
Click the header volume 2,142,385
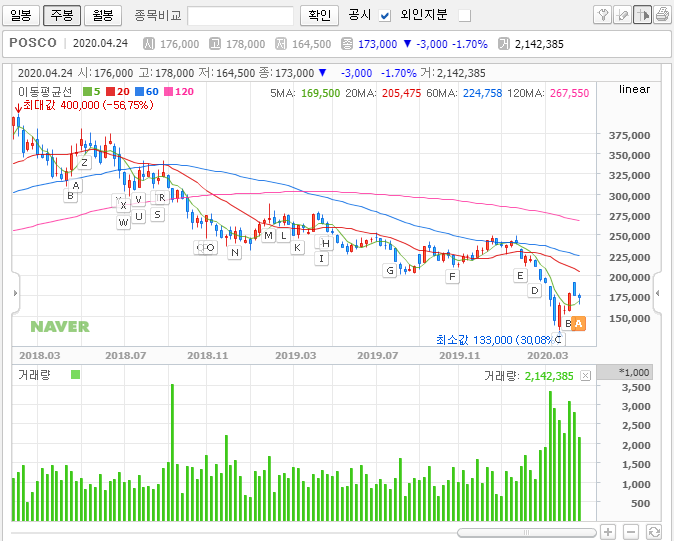pos(539,44)
